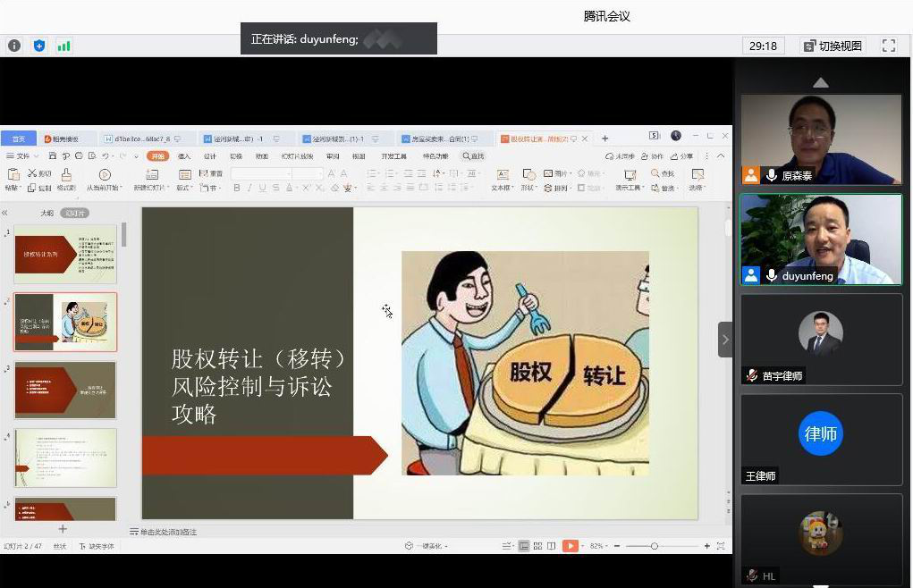
Task: Click the slideshow play button in status bar
Action: tap(570, 546)
